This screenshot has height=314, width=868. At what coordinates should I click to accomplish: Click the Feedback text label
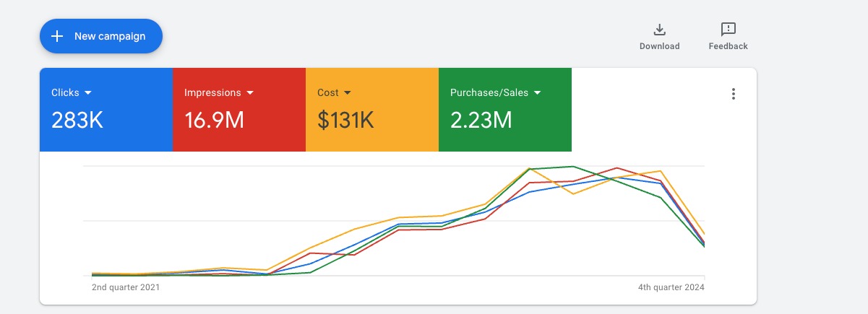pos(728,46)
